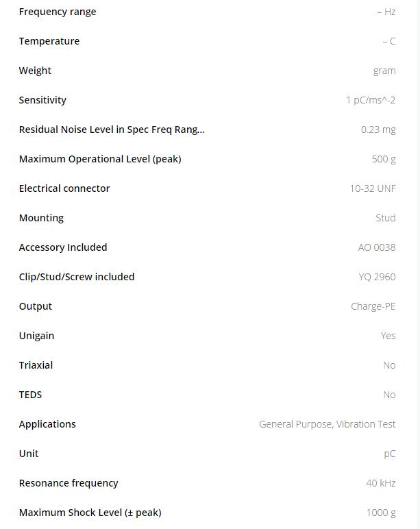Image resolution: width=420 pixels, height=529 pixels.
Task: Click part number YQ 2960
Action: 377,277
